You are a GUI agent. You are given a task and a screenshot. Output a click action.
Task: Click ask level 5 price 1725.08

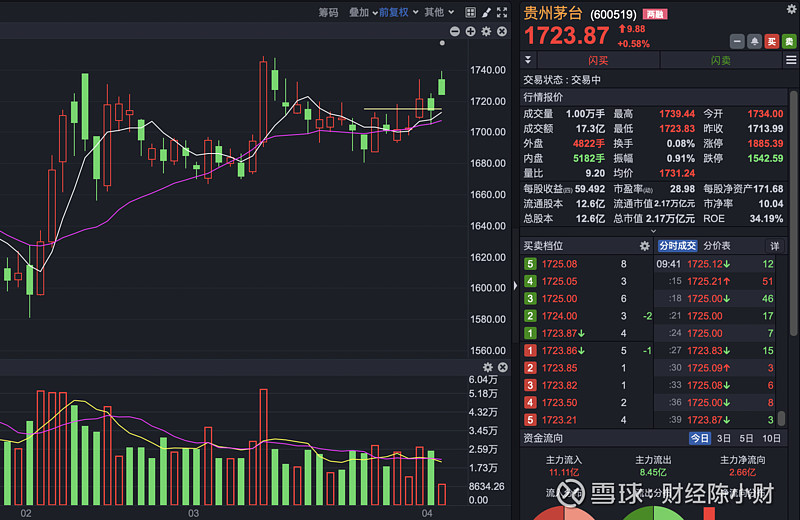559,264
